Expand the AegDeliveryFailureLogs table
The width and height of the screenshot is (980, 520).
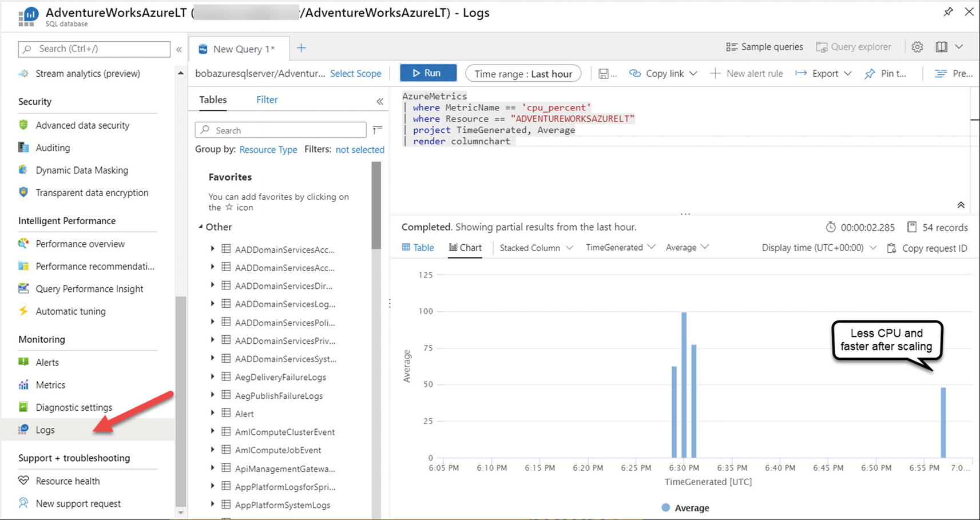212,376
